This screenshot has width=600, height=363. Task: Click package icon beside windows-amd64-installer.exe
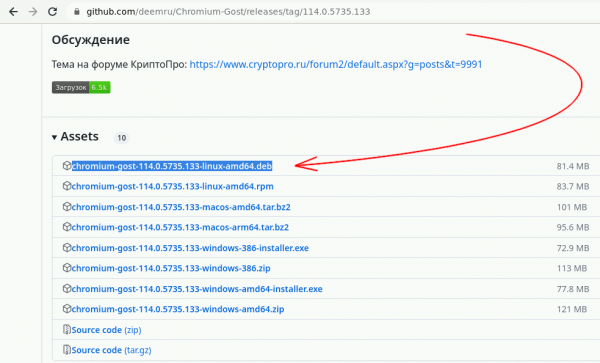67,288
